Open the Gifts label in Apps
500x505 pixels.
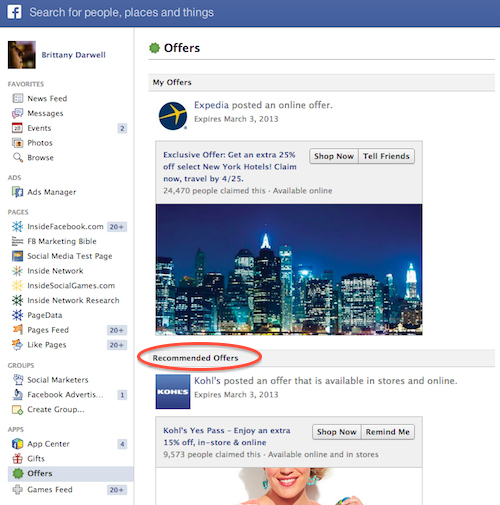(x=36, y=459)
